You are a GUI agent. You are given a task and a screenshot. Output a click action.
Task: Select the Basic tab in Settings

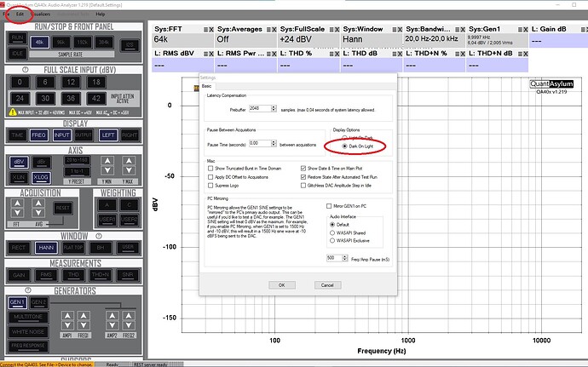(x=206, y=86)
